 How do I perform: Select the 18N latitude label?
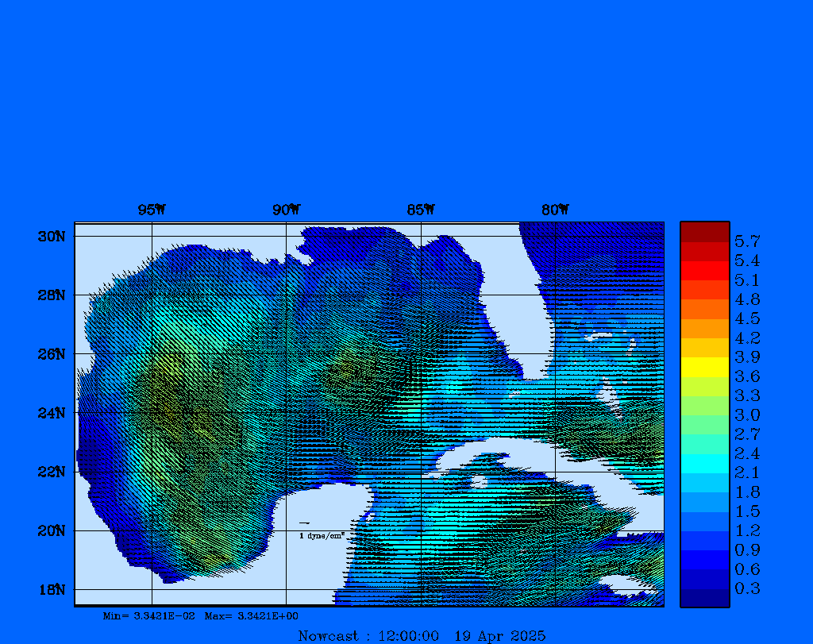click(x=51, y=589)
